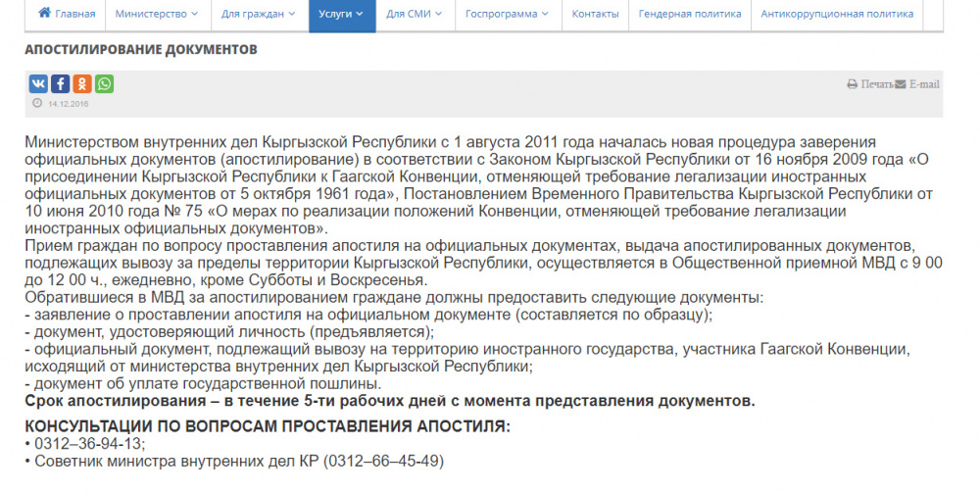The image size is (980, 493).
Task: Open Антикоррупционная политика in the navigation
Action: [x=837, y=14]
